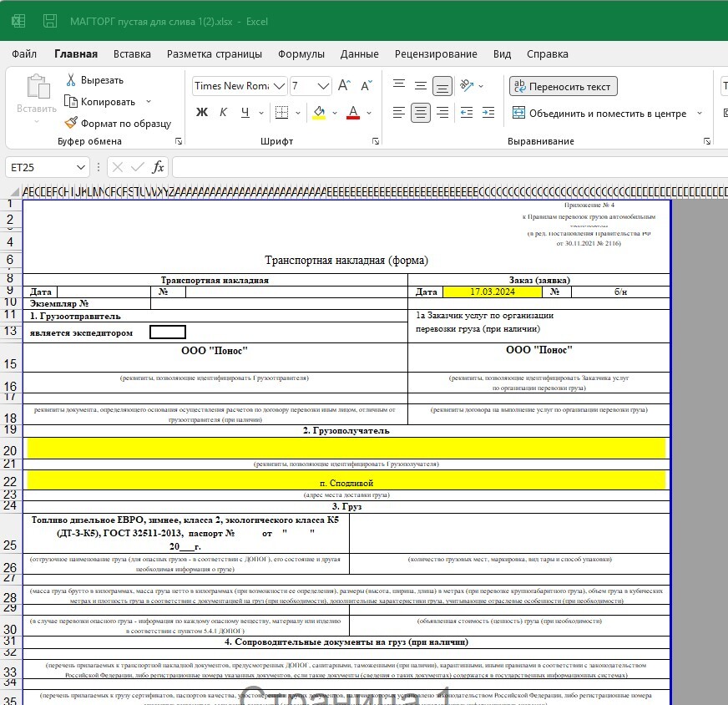Click Select All corner triangle
Image resolution: width=728 pixels, height=705 pixels.
pyautogui.click(x=15, y=191)
